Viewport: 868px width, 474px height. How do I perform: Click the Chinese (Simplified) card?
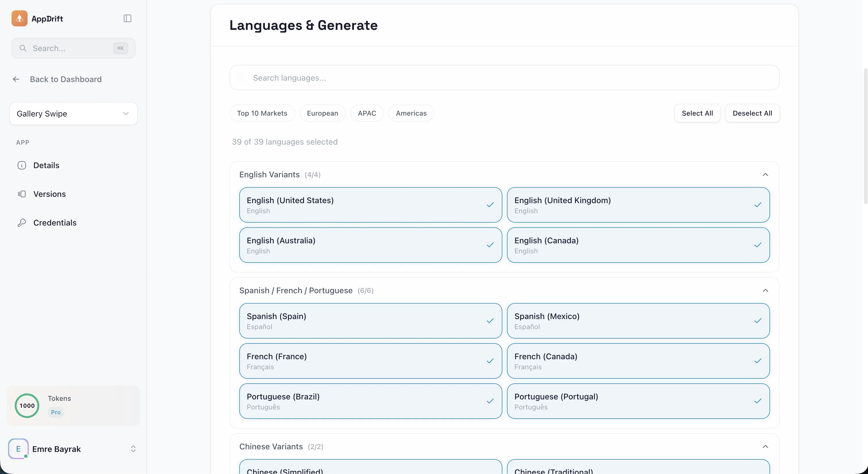tap(370, 467)
